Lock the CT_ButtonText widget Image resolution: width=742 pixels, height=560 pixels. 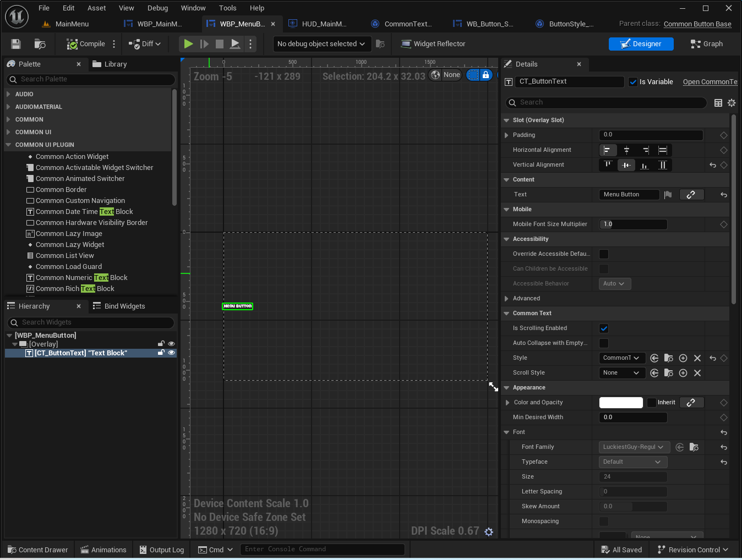point(161,353)
